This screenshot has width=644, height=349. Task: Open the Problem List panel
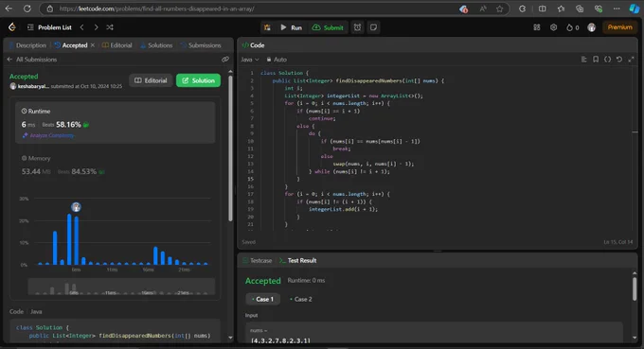(x=49, y=27)
